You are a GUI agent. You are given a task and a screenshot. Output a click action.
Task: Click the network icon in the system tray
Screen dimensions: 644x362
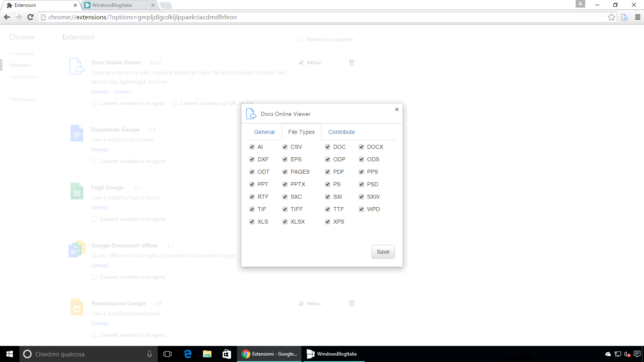click(x=618, y=354)
